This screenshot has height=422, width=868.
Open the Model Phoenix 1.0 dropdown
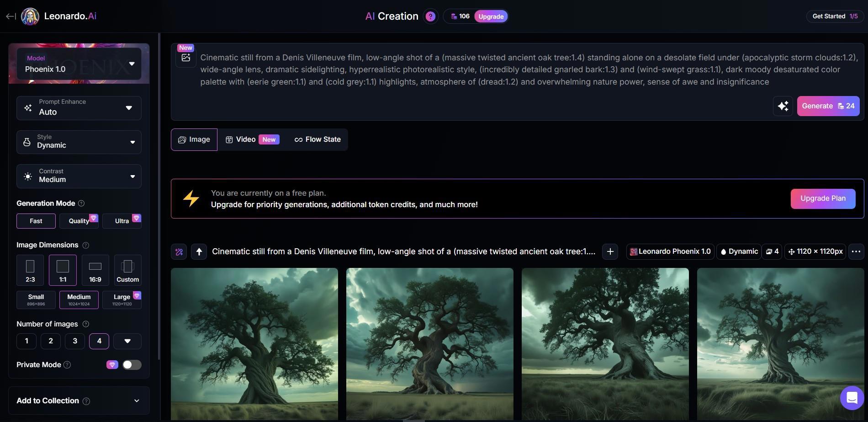pyautogui.click(x=79, y=64)
